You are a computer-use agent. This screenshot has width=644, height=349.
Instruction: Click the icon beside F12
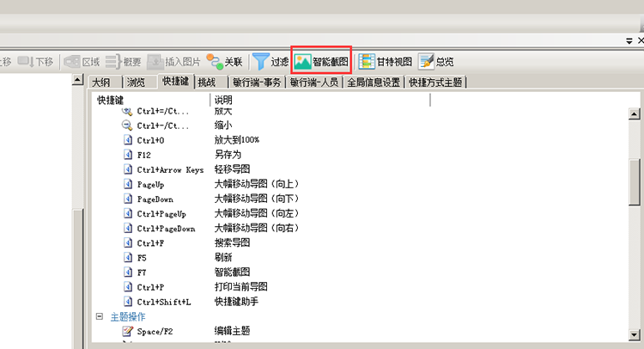128,155
